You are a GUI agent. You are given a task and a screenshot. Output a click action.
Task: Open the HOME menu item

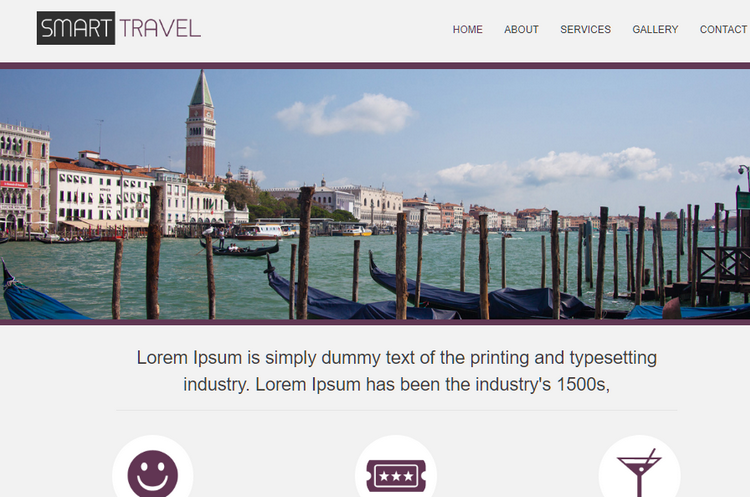point(467,30)
